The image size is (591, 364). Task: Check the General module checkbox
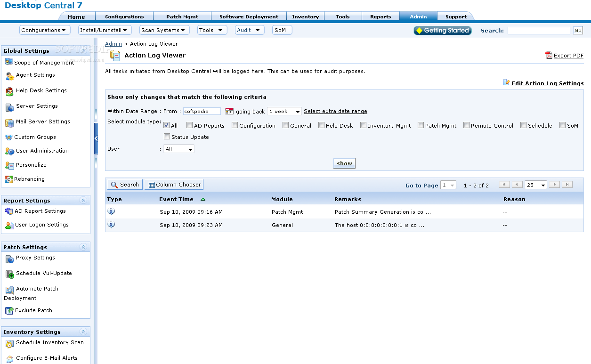pos(285,125)
